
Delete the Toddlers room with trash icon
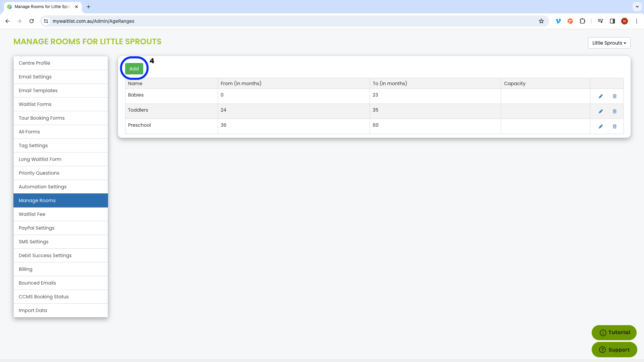point(614,112)
